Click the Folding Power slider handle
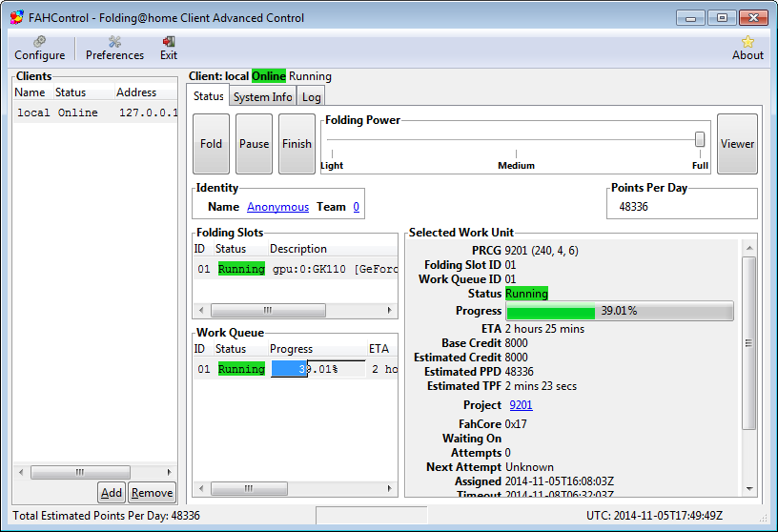The image size is (778, 532). pyautogui.click(x=700, y=139)
